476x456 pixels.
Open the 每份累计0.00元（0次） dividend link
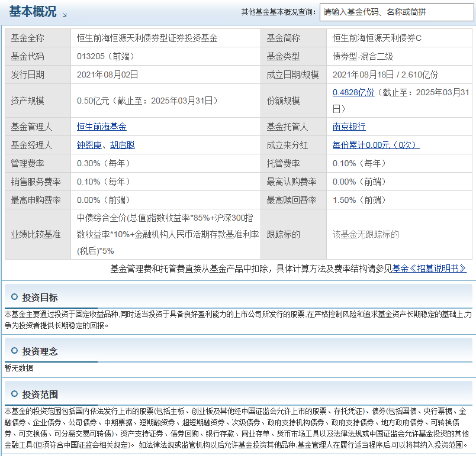pyautogui.click(x=376, y=145)
